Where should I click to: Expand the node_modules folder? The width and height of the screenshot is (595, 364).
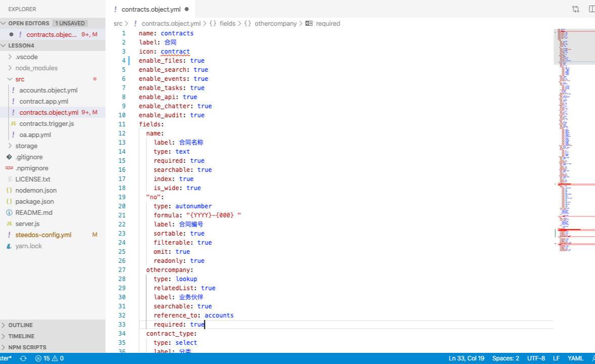pos(11,68)
